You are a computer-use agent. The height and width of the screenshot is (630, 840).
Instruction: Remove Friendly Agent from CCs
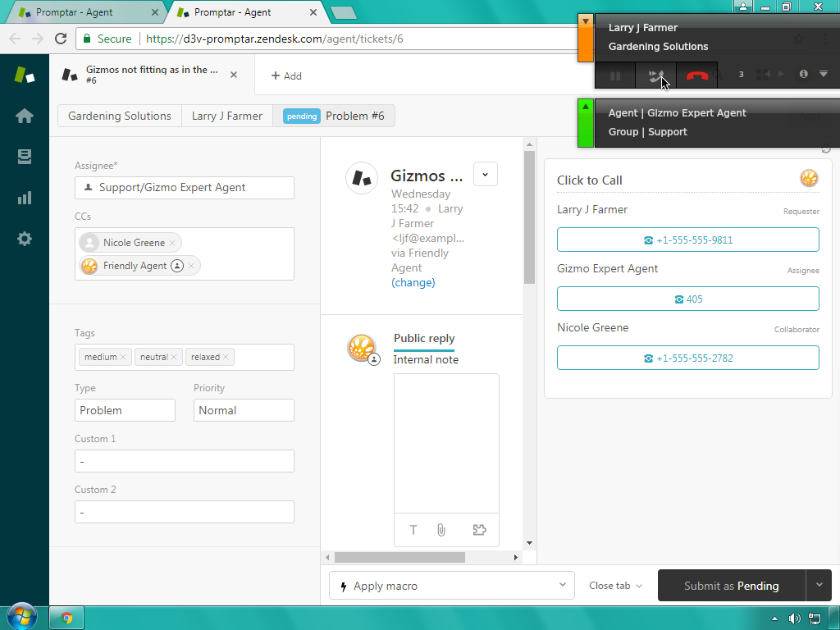(x=190, y=266)
